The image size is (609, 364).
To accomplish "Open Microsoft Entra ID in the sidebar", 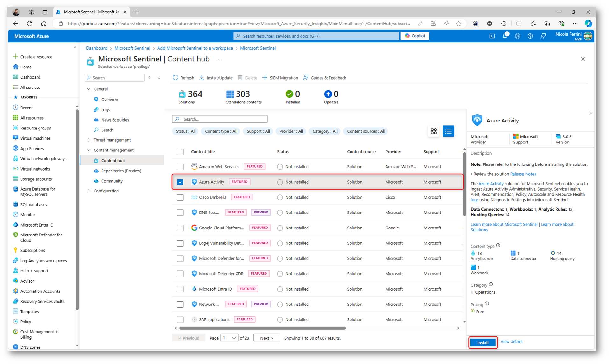I will 33,225.
